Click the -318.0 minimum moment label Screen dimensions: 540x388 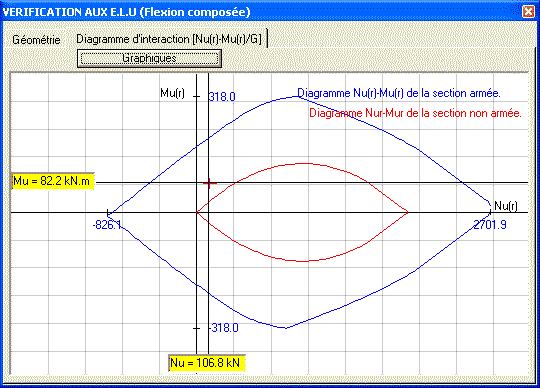pyautogui.click(x=224, y=328)
